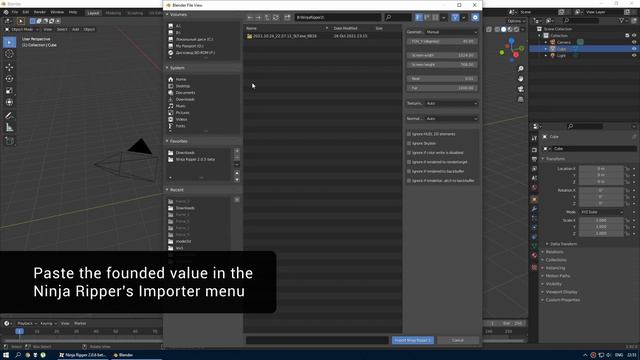Switch file browser to vertical list display
The width and height of the screenshot is (640, 360).
point(419,18)
